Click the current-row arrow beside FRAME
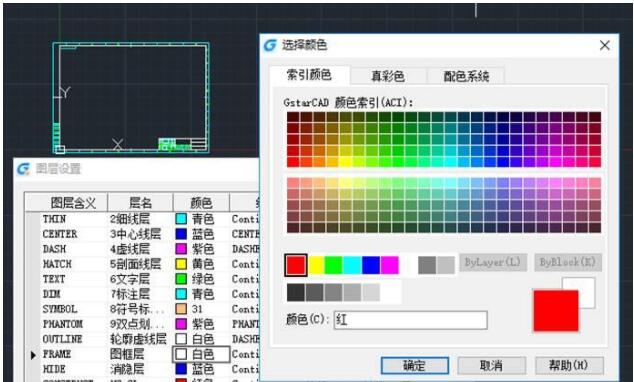 pyautogui.click(x=33, y=355)
